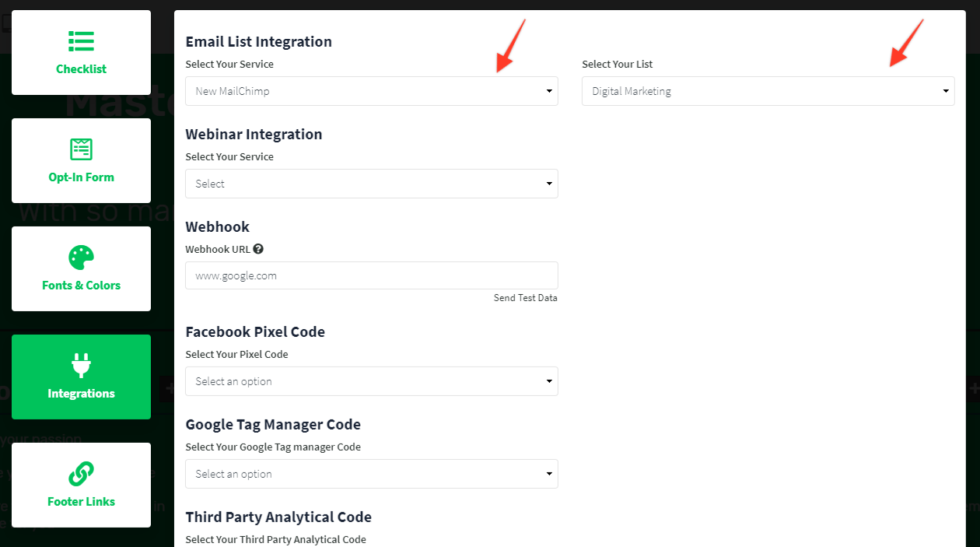The image size is (980, 547).
Task: Click Select Your Third Party Analytical Code label
Action: 275,540
